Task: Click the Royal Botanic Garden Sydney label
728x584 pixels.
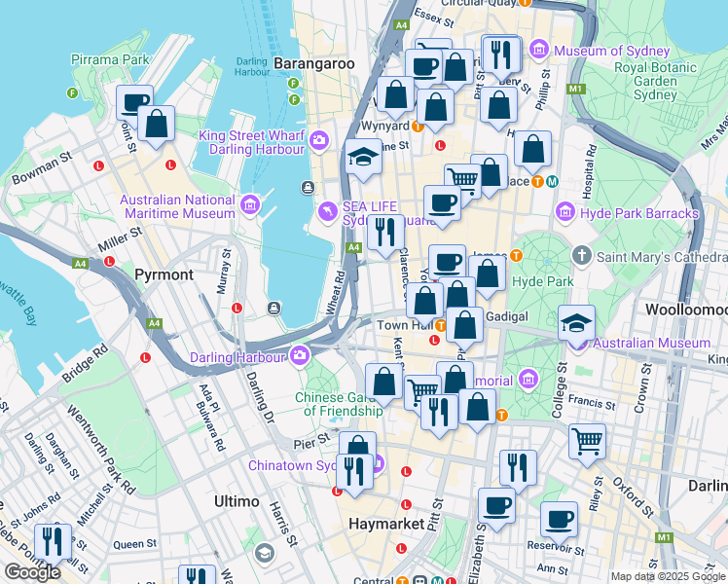Action: [655, 81]
